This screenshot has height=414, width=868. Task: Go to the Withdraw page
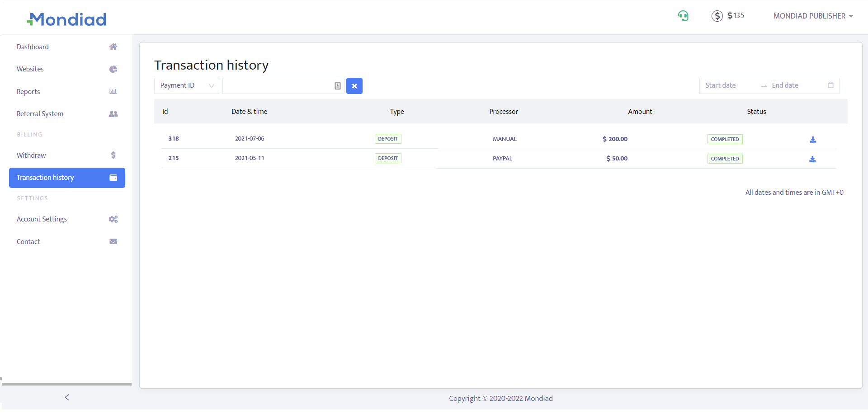point(31,155)
